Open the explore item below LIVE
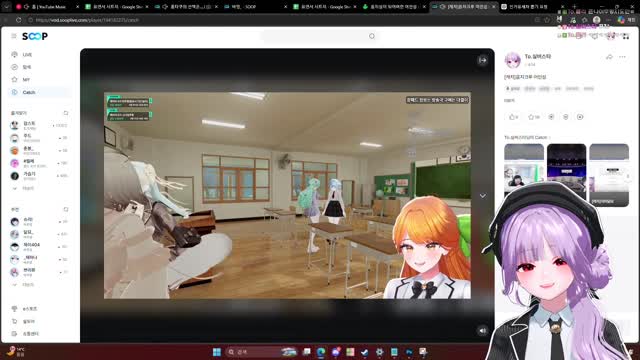The image size is (640, 360). pos(27,67)
